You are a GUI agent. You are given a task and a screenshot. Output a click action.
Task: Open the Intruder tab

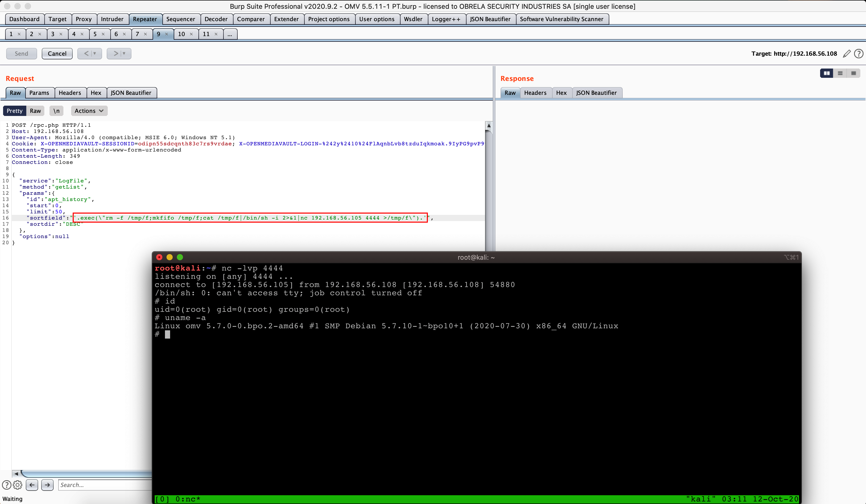tap(112, 19)
